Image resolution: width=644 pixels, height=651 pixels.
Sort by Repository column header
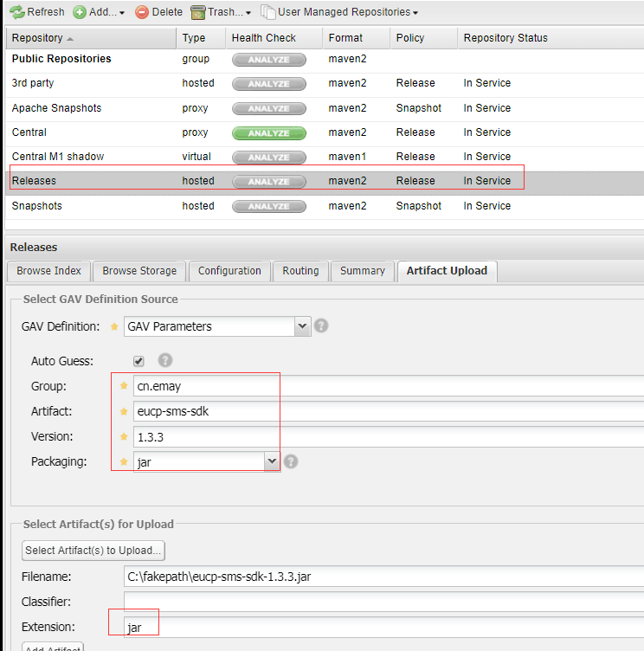click(38, 38)
